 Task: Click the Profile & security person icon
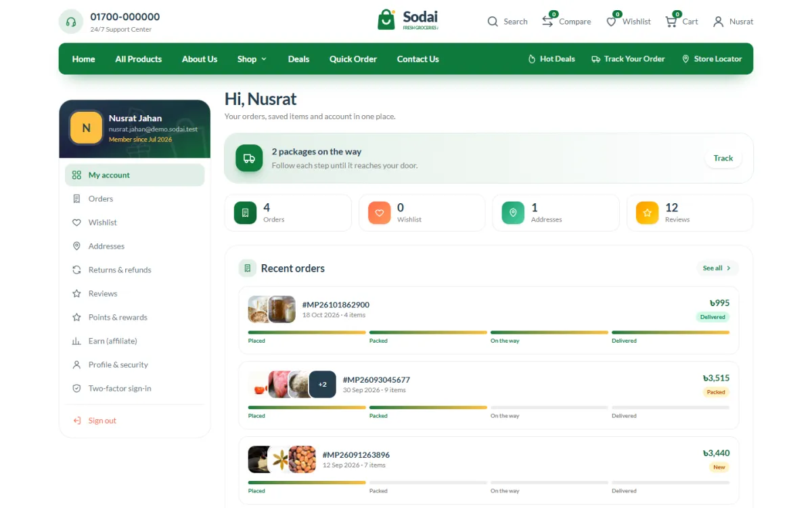76,364
